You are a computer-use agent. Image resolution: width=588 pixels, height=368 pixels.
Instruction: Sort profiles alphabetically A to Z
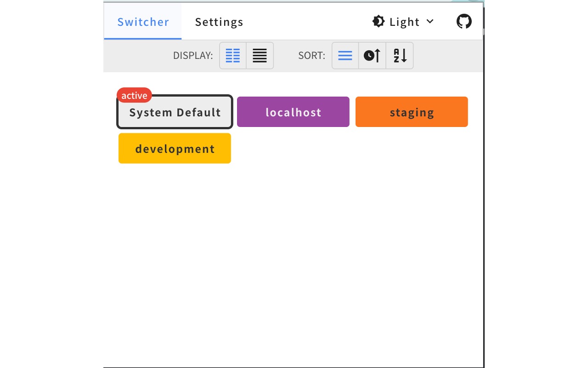(x=400, y=56)
